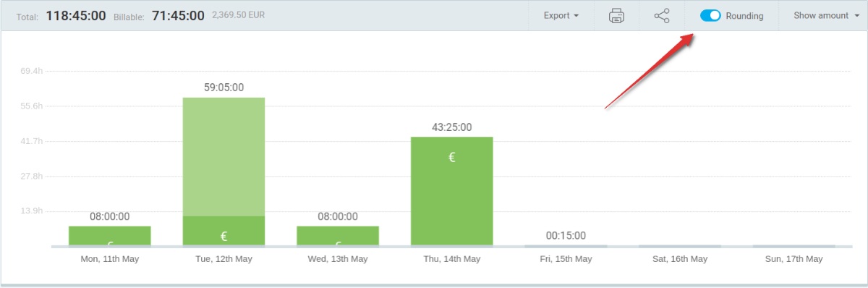Screen dimensions: 868x288
Task: Click the Sun, 17th May axis label
Action: tap(793, 259)
